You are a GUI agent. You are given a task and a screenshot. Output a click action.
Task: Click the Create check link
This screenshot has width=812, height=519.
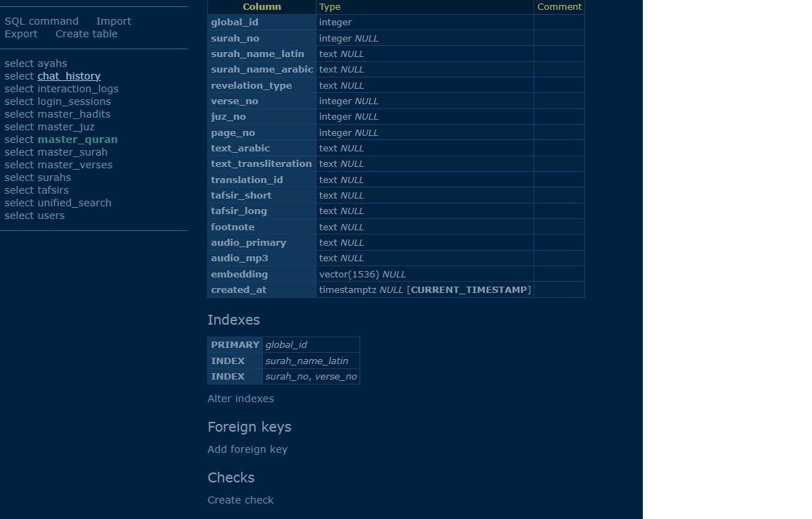tap(240, 500)
